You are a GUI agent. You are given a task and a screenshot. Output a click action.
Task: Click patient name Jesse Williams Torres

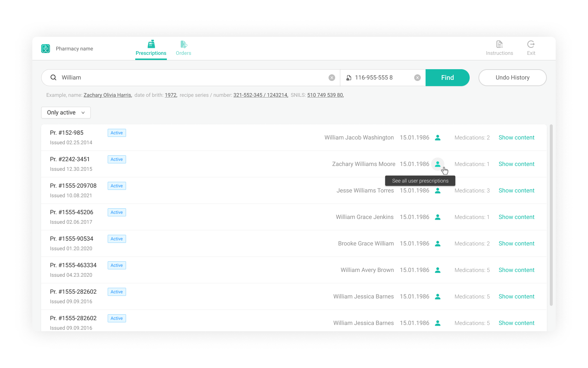365,191
